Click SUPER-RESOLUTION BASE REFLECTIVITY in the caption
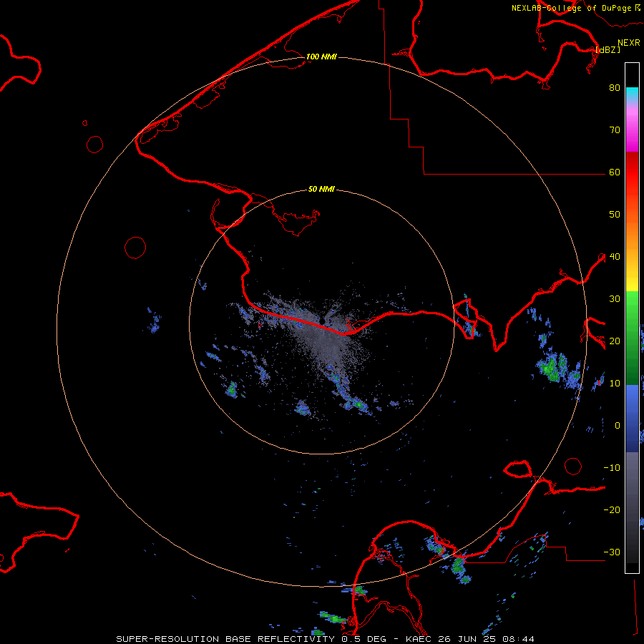The image size is (644, 644). (225, 639)
